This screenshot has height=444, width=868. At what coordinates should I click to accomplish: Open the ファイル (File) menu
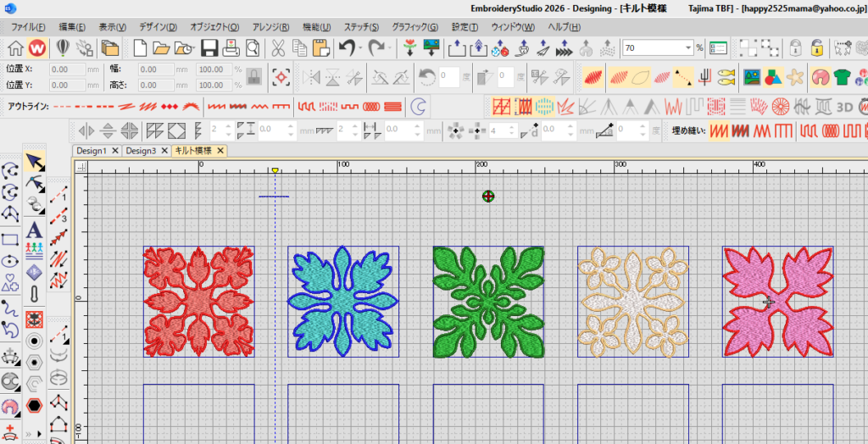pyautogui.click(x=28, y=26)
